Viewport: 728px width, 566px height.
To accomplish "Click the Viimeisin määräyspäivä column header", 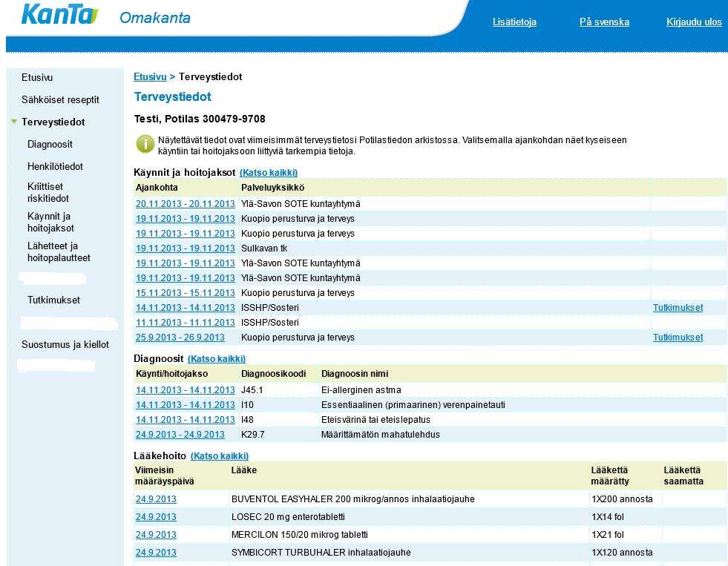I will 164,475.
